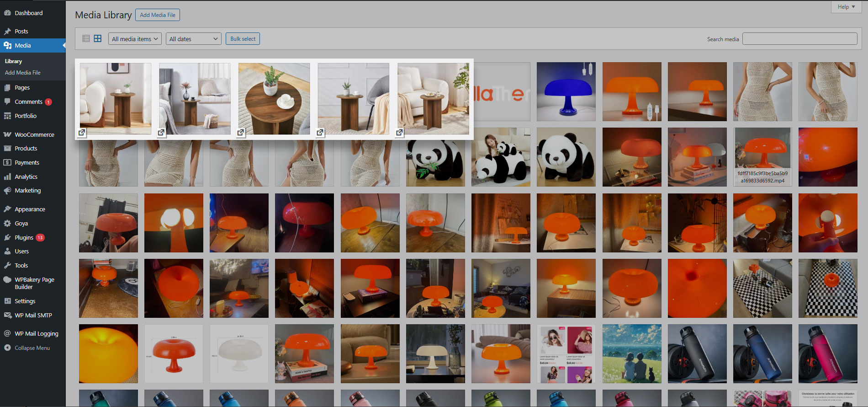Click the Plugins plug icon

(7, 237)
